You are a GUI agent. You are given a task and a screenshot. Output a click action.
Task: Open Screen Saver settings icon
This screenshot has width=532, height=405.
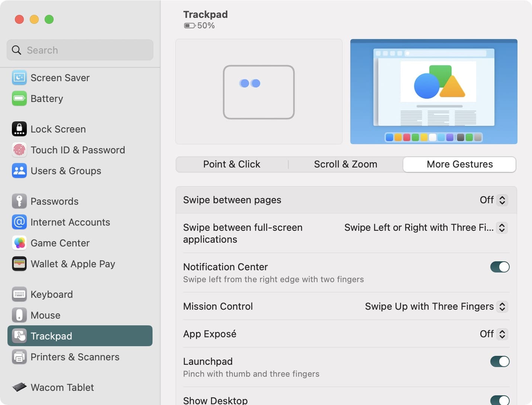[x=19, y=77]
